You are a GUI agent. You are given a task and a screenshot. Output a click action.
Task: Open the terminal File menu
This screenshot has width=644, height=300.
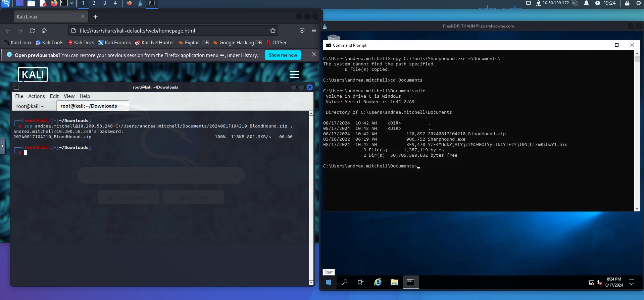[19, 96]
